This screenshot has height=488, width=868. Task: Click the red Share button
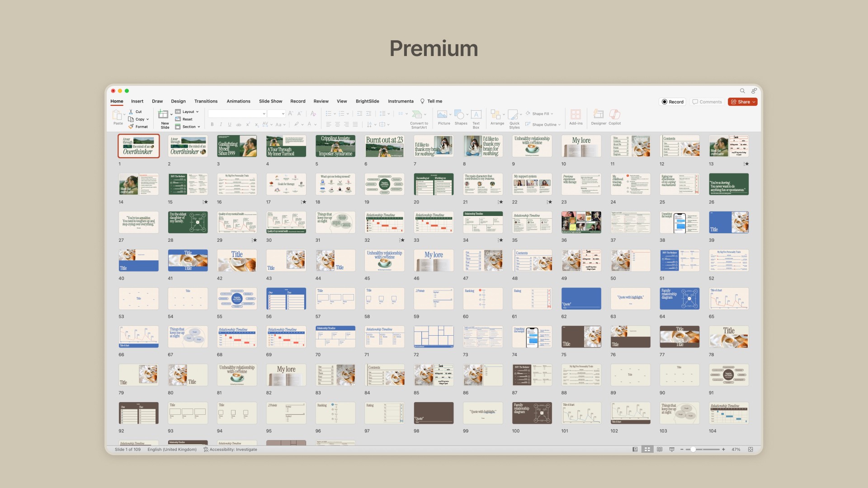pyautogui.click(x=742, y=102)
